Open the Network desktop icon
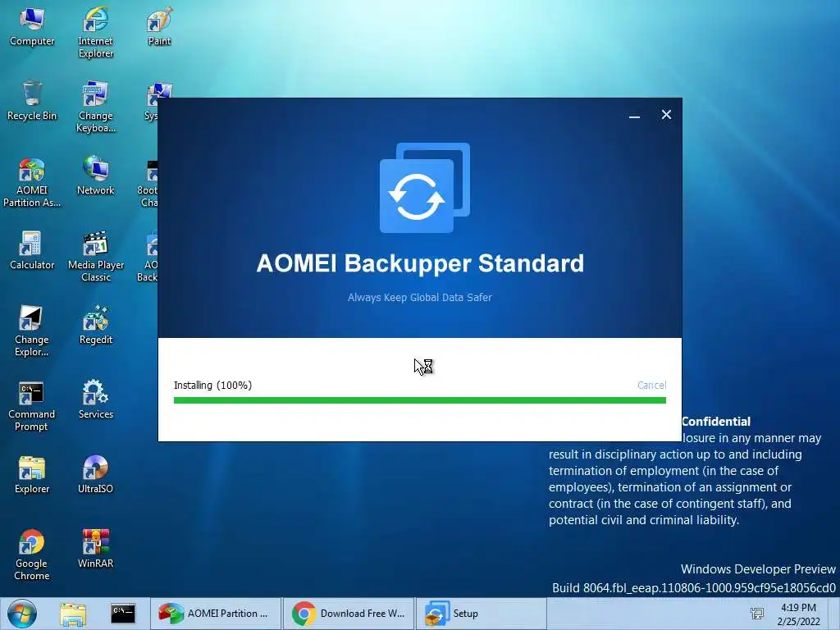Viewport: 840px width, 630px height. click(95, 176)
